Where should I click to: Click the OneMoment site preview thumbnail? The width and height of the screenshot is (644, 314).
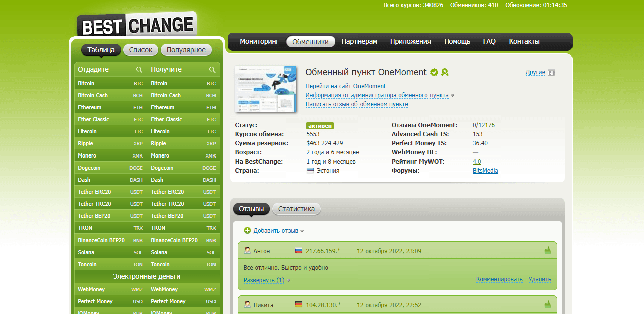(266, 89)
